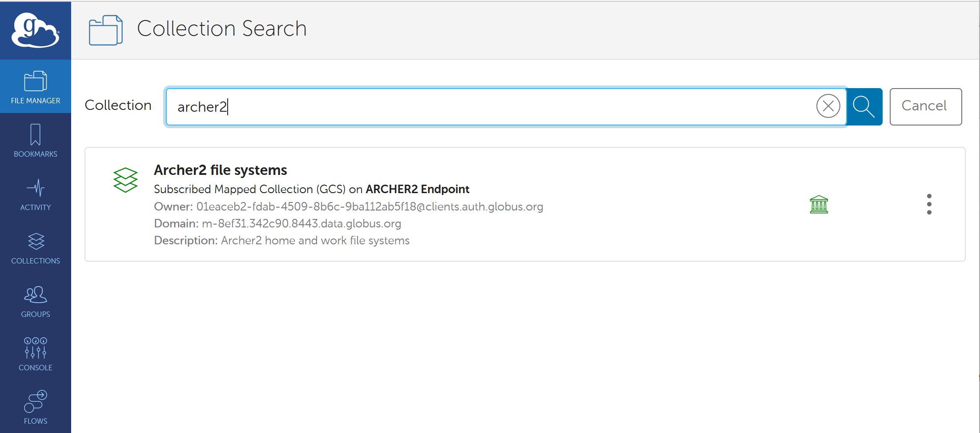Viewport: 980px width, 433px height.
Task: Open Collections in the sidebar
Action: tap(36, 247)
